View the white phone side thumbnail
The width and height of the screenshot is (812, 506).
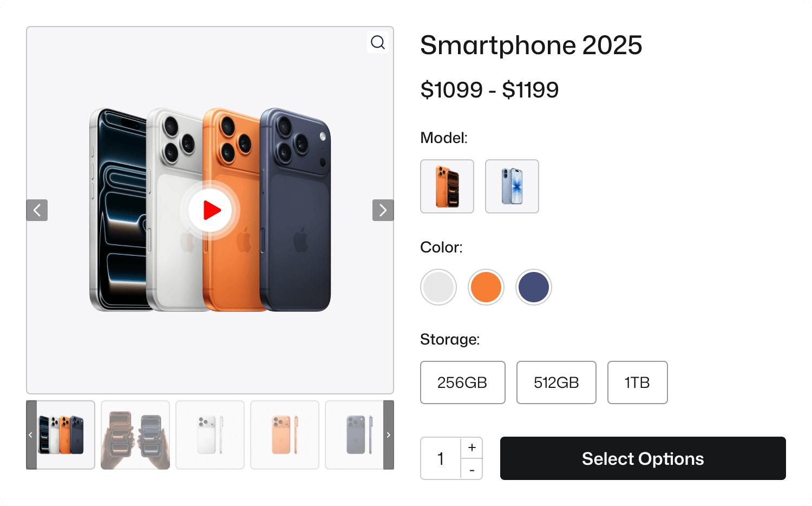pyautogui.click(x=209, y=434)
